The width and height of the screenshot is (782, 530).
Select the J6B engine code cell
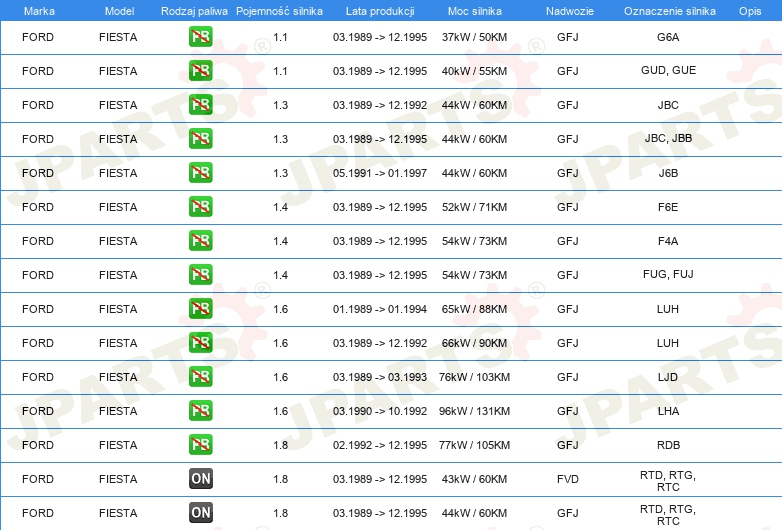tap(668, 173)
